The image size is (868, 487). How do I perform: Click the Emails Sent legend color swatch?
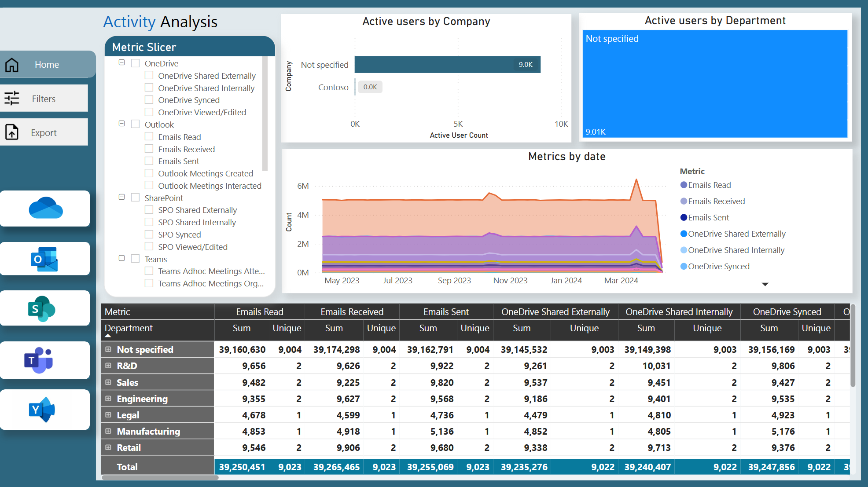pos(684,217)
